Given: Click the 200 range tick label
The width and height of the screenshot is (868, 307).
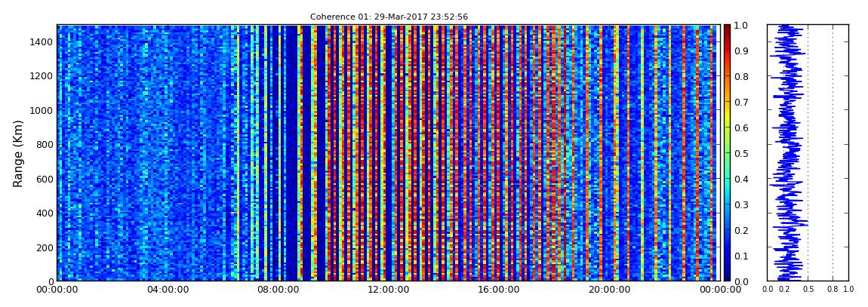Looking at the screenshot, I should pyautogui.click(x=45, y=247).
